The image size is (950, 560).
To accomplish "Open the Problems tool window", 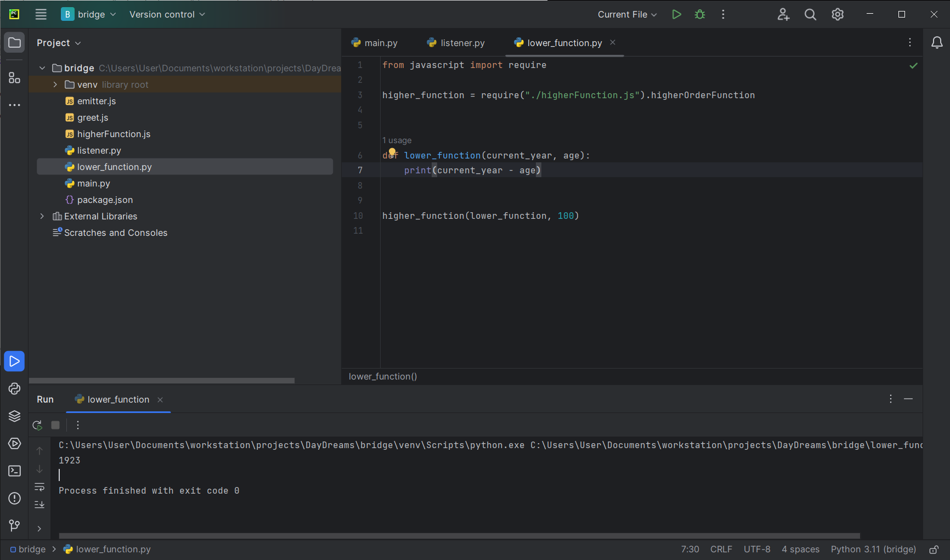I will pos(14,499).
